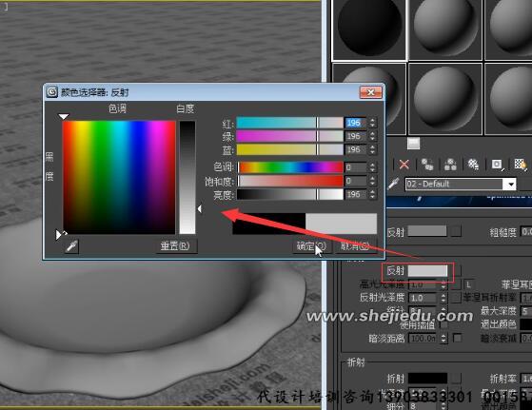Screen dimensions: 532x410
Task: Click inside the 02 - Default name field
Action: point(454,185)
